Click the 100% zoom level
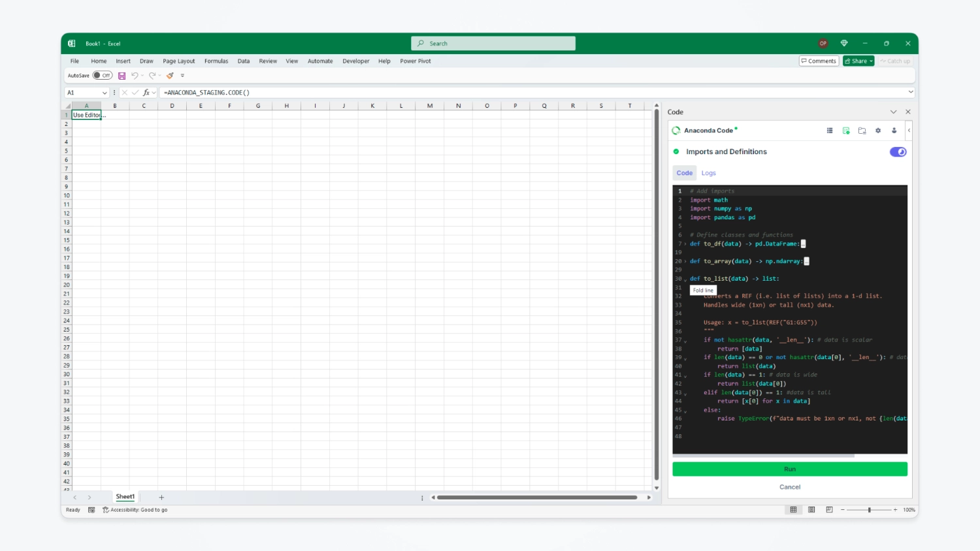The image size is (980, 551). tap(909, 510)
